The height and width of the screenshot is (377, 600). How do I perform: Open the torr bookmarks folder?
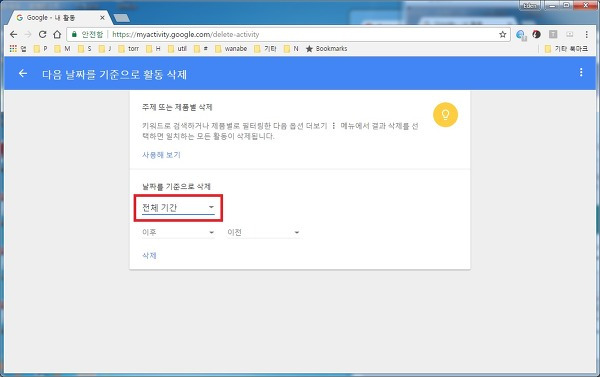coord(129,49)
